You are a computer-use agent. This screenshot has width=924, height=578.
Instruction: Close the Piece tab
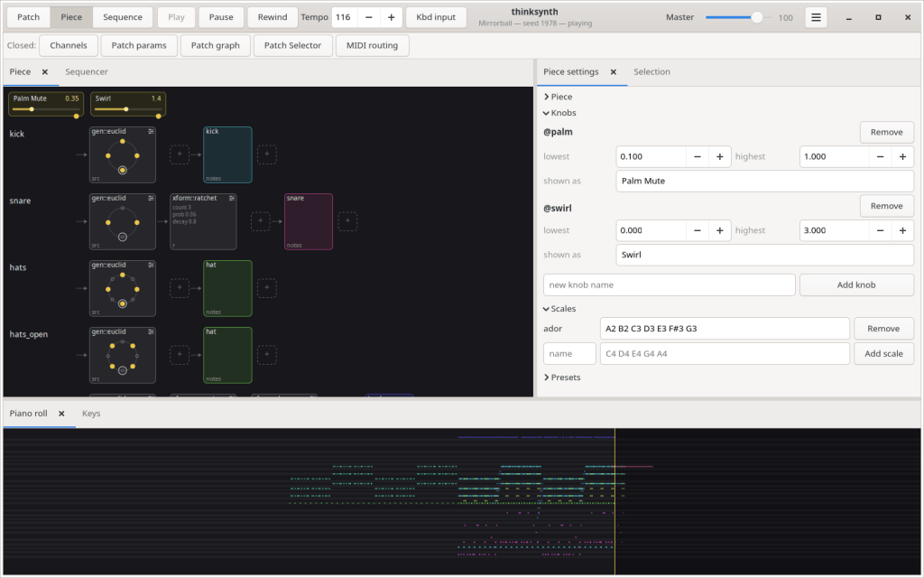(45, 72)
